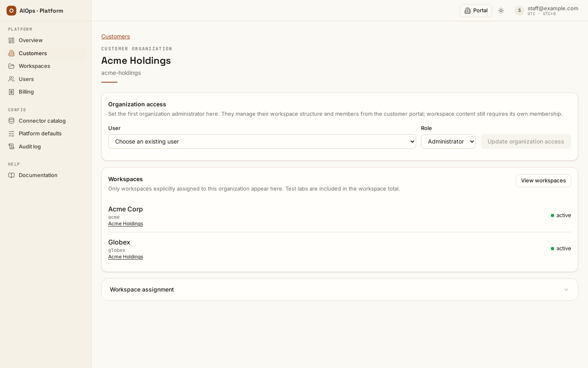Click the Acme Corp workspace name

[x=125, y=209]
